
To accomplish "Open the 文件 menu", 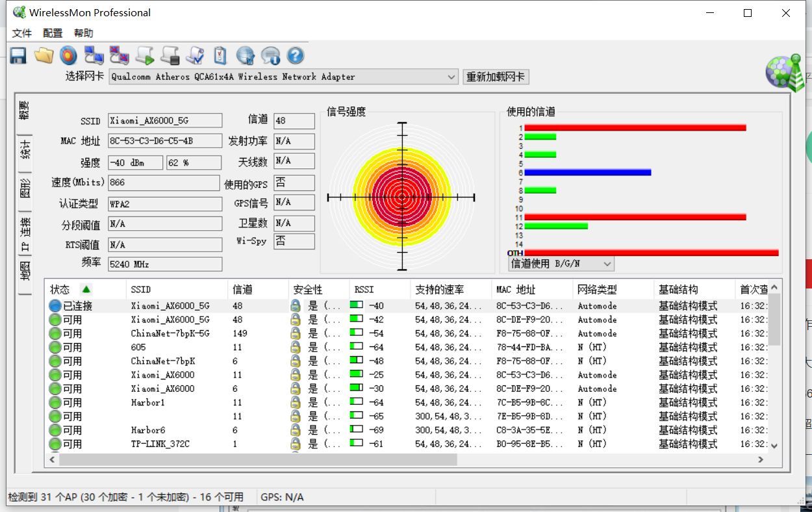I will tap(22, 33).
